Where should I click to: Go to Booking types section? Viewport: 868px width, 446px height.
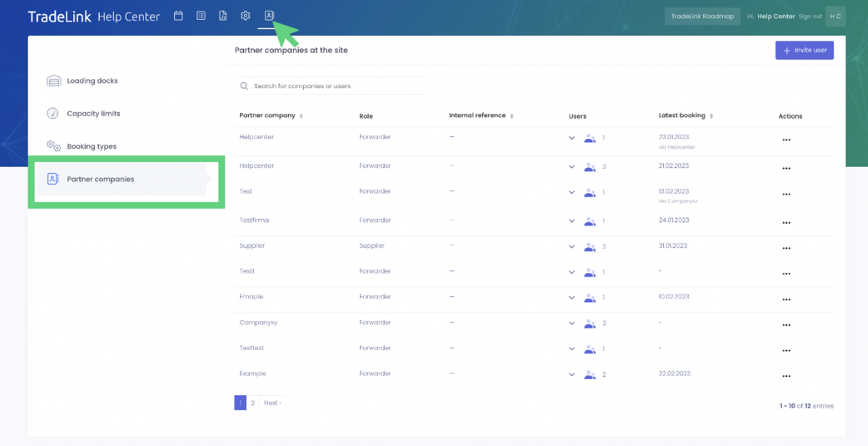pyautogui.click(x=92, y=146)
